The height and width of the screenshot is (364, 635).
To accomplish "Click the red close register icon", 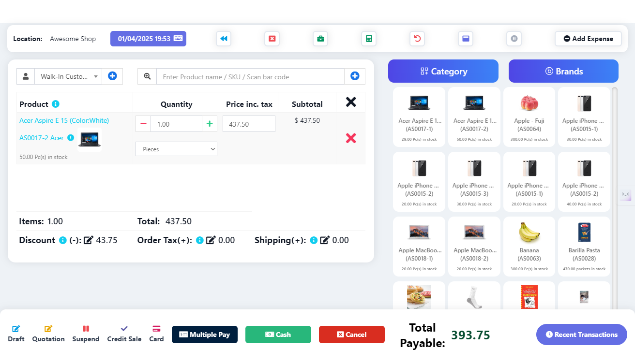I will 272,39.
